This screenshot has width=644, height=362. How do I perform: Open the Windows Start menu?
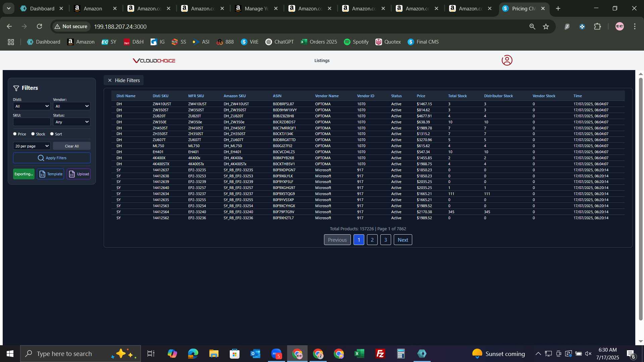pos(10,354)
